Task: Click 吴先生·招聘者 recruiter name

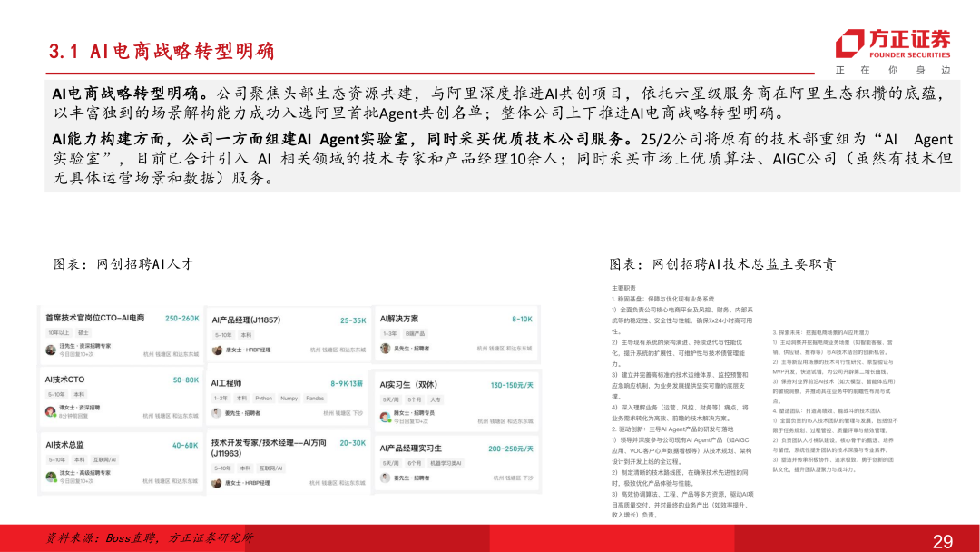Action: (411, 349)
